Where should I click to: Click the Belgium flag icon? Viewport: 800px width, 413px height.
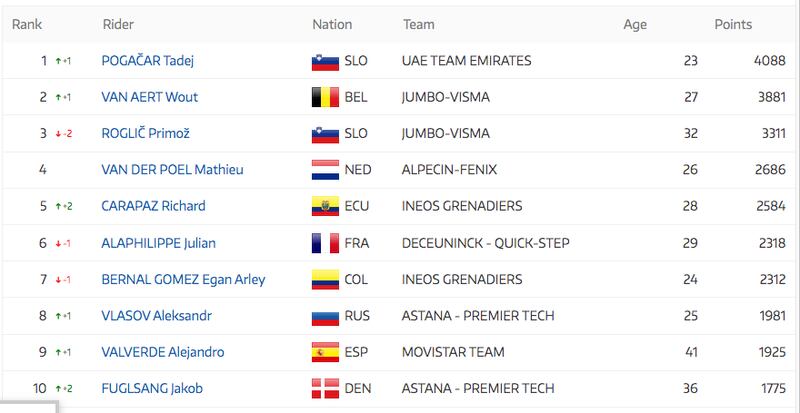pyautogui.click(x=326, y=98)
